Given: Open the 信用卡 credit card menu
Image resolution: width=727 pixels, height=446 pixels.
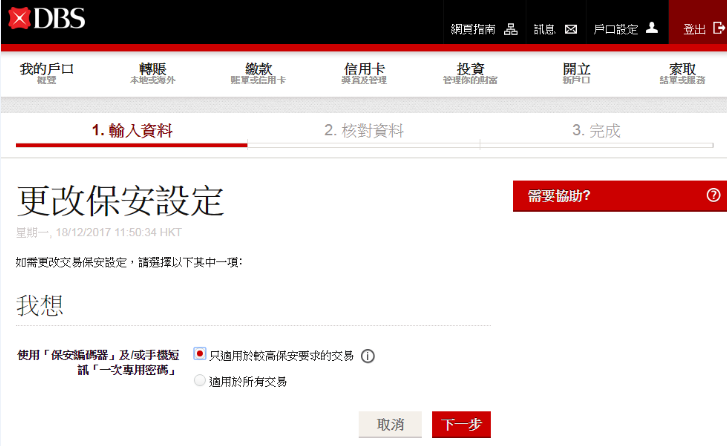Looking at the screenshot, I should click(x=365, y=73).
